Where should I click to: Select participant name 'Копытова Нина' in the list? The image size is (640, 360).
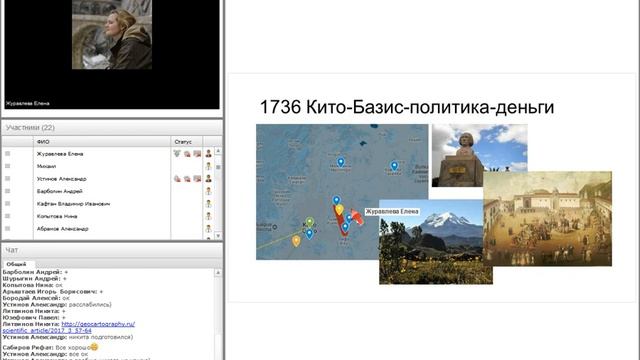[x=57, y=216]
